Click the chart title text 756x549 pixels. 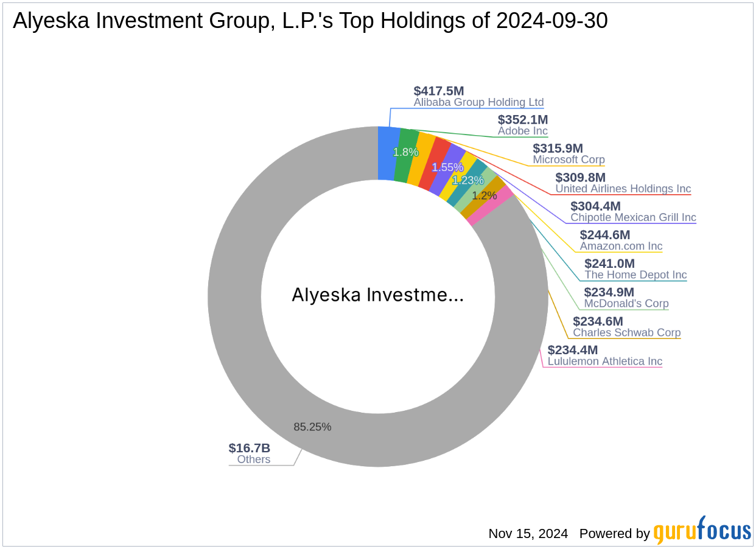coord(309,20)
